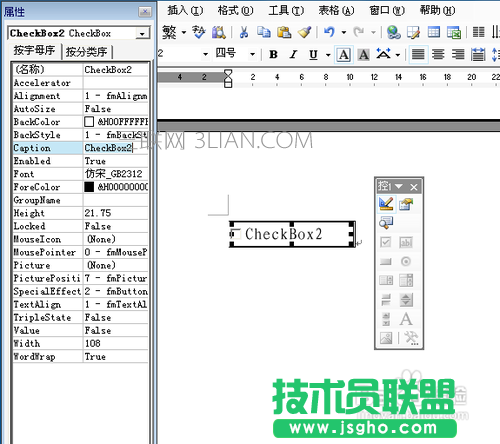This screenshot has width=500, height=444.
Task: Click the Undo arrow icon
Action: click(x=329, y=32)
